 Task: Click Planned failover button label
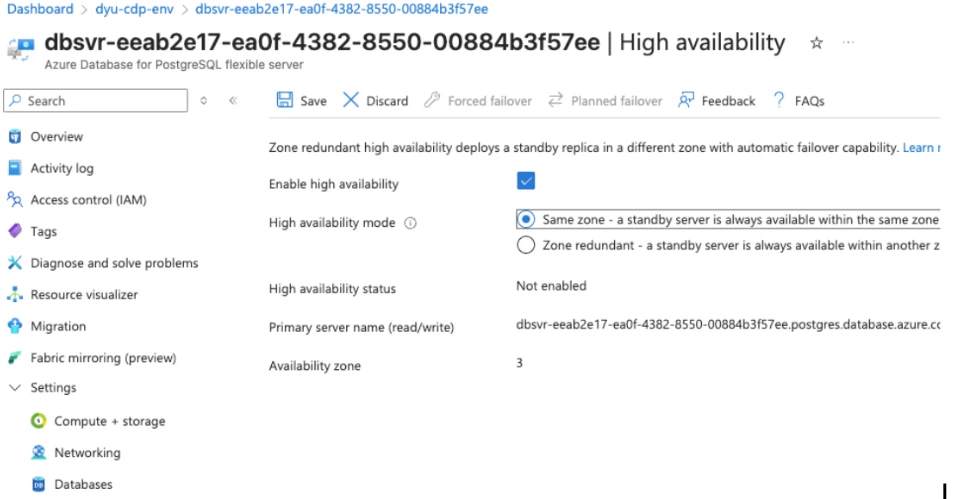point(616,101)
